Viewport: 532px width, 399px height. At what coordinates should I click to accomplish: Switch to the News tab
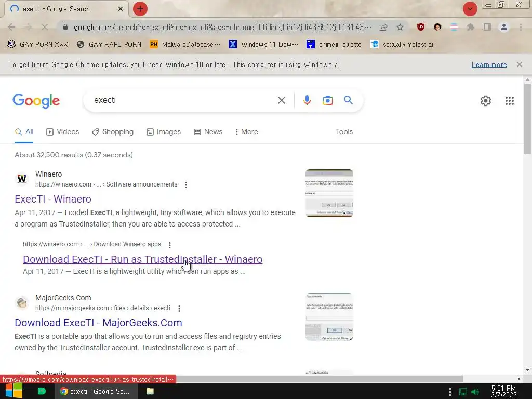(208, 131)
